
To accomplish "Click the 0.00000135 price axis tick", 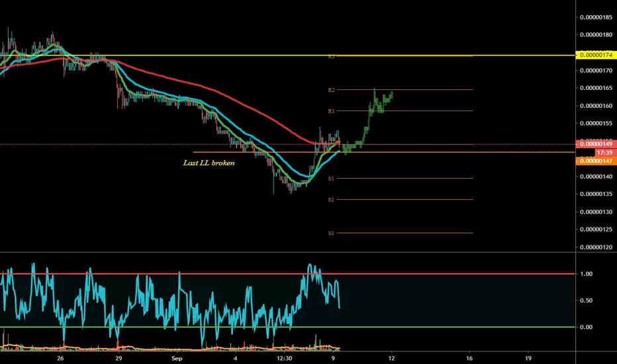I will (596, 194).
